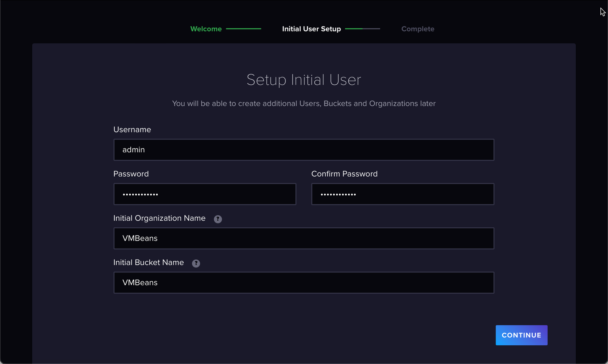Click the Initial Bucket Name label text

click(x=149, y=263)
